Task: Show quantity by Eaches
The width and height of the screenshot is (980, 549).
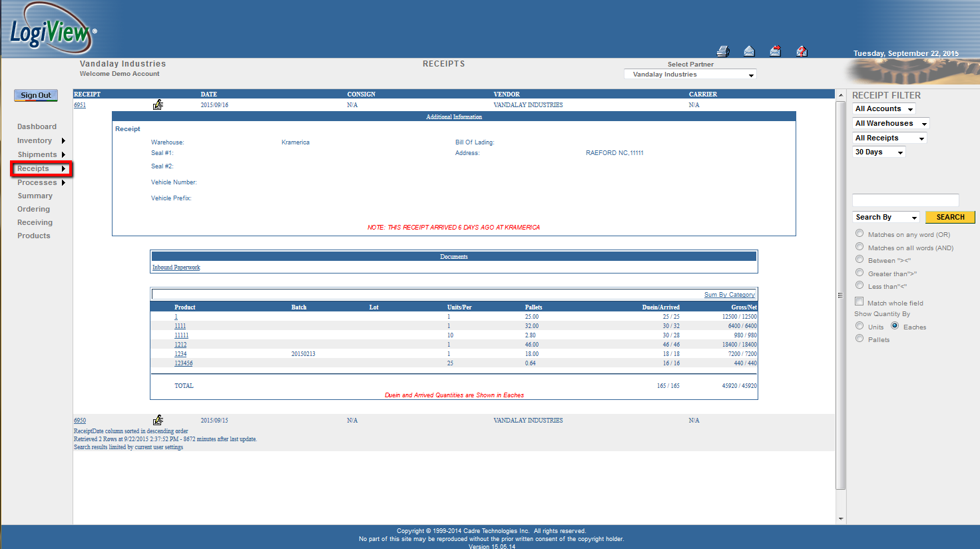Action: click(895, 326)
